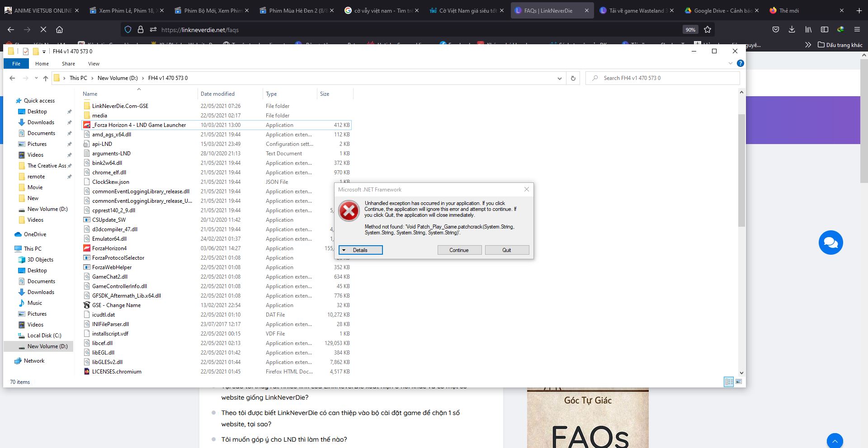Viewport: 868px width, 448px height.
Task: Open the Firefox downloads arrow icon
Action: (x=792, y=30)
